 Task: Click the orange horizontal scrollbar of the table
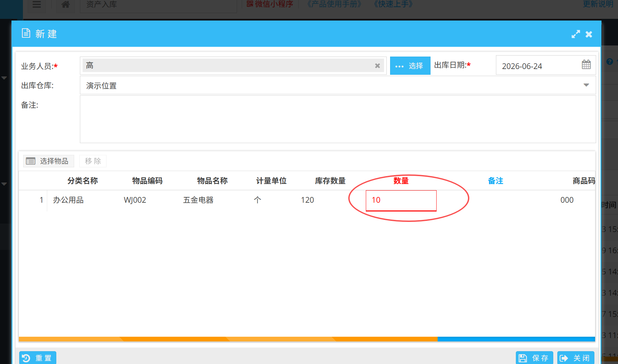point(228,339)
